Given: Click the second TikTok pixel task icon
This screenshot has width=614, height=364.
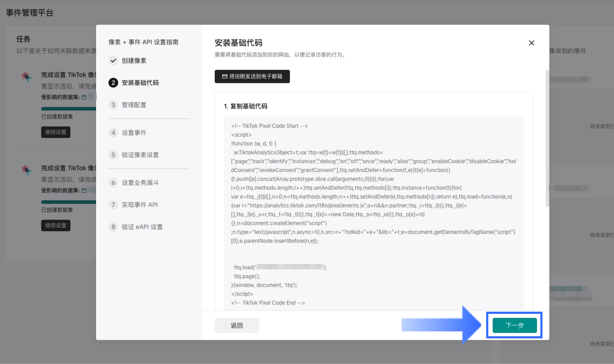Looking at the screenshot, I should (27, 170).
